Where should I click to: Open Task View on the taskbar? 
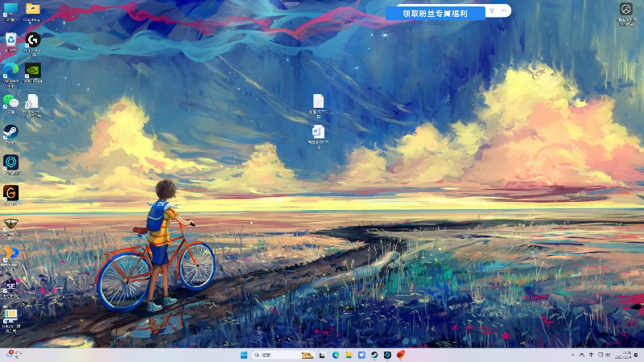click(323, 355)
